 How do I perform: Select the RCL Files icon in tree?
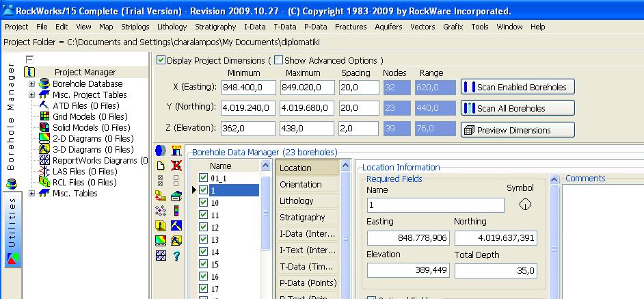[x=44, y=182]
